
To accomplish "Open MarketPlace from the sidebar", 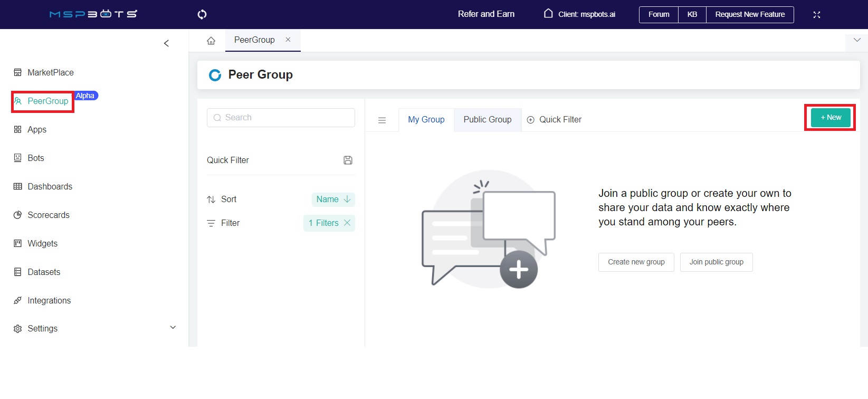I will tap(50, 72).
